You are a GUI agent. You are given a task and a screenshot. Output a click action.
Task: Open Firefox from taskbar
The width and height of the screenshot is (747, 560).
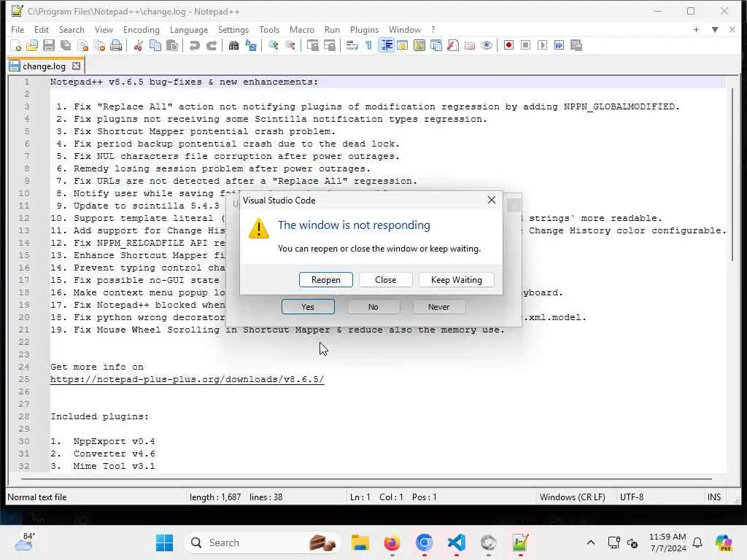coord(392,542)
